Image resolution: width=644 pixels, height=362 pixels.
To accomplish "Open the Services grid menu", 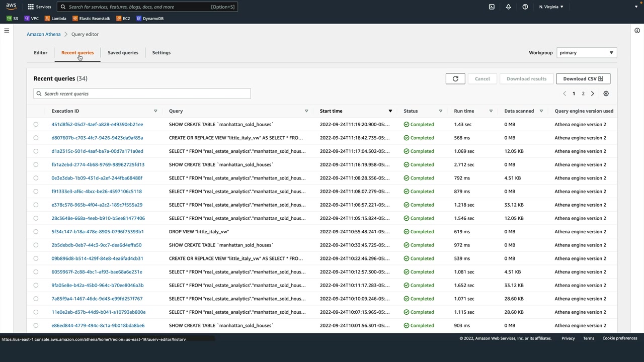I will coord(39,7).
